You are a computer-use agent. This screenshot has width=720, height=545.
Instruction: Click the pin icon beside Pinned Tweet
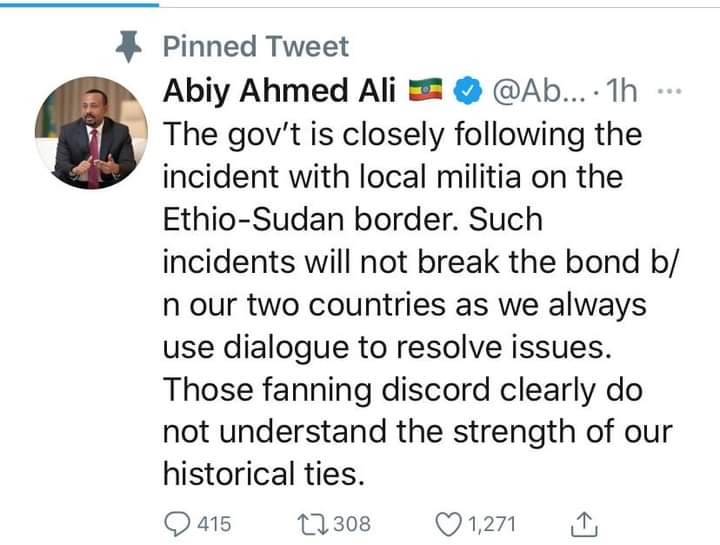tap(127, 46)
